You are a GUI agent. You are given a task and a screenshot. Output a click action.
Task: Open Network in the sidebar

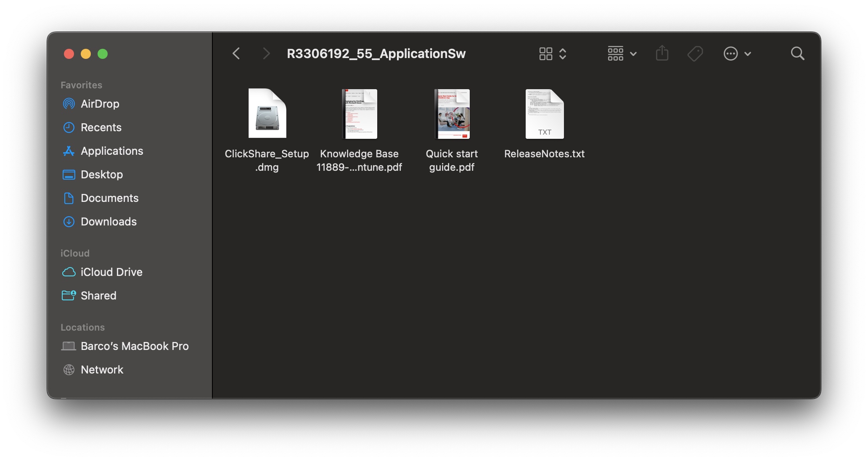click(102, 370)
